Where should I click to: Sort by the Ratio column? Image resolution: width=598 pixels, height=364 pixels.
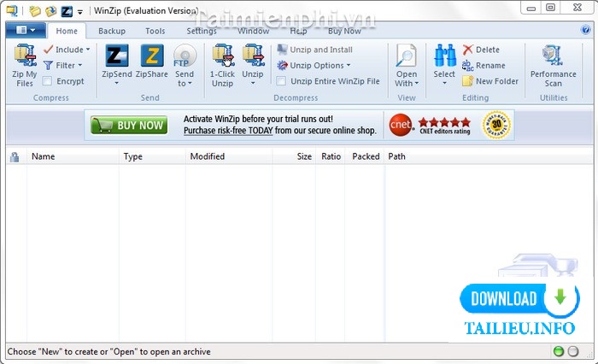[331, 156]
